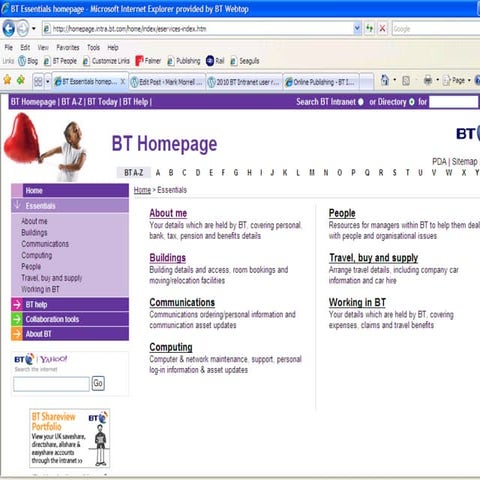This screenshot has width=480, height=480.
Task: Open the Publishing favorite link
Action: [x=184, y=61]
